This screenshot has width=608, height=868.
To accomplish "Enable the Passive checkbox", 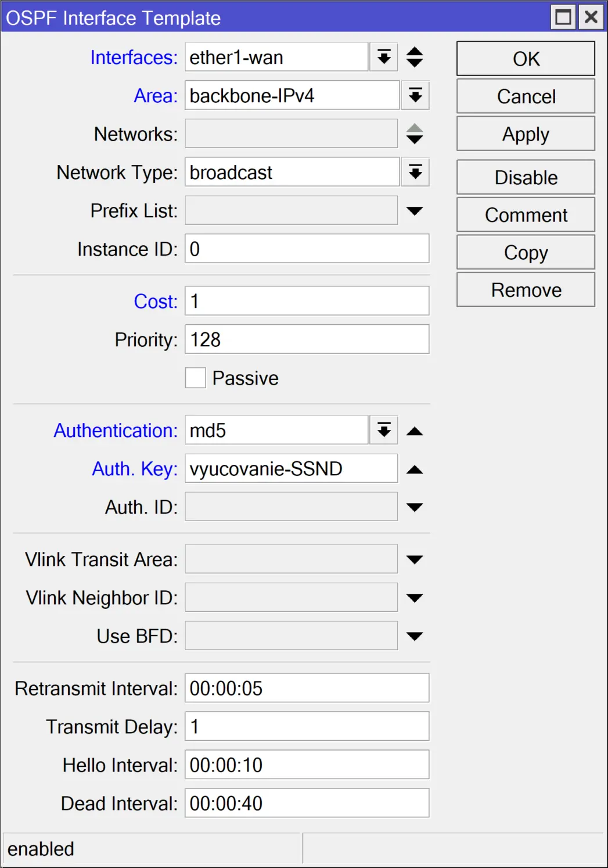I will 195,378.
